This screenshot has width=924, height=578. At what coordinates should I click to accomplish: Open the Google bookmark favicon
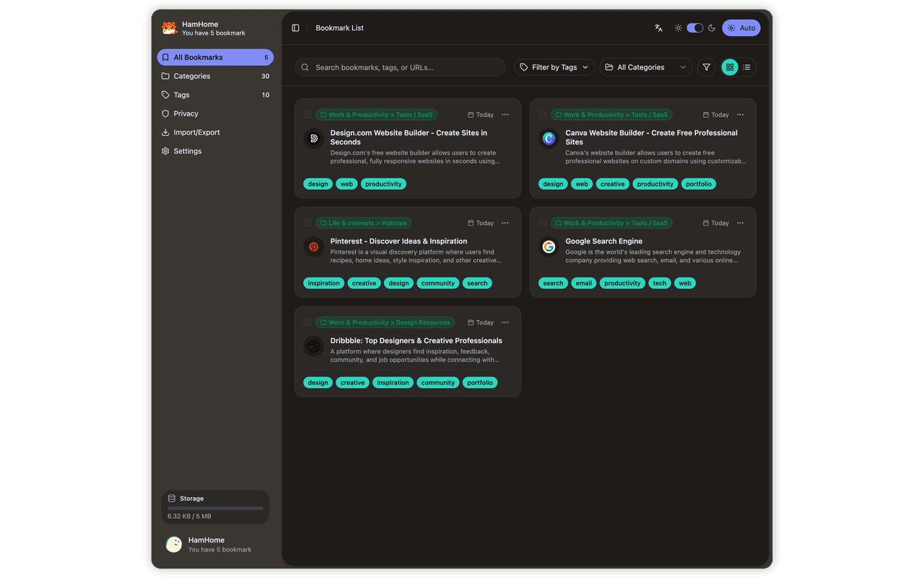point(549,246)
